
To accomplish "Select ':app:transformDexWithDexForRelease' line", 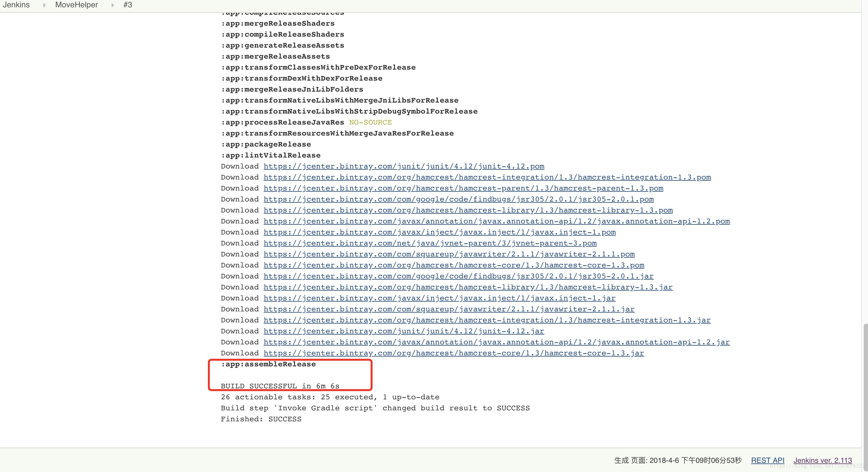I will (x=302, y=78).
